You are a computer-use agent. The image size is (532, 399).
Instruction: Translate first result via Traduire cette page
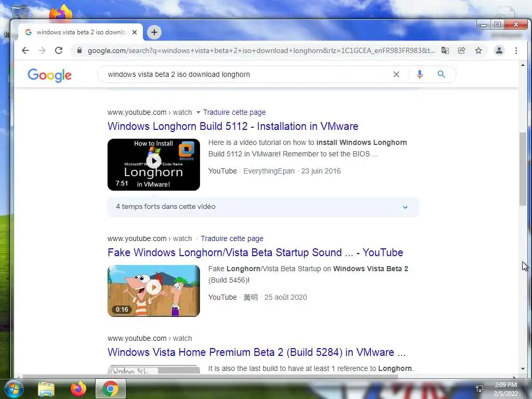(x=234, y=112)
